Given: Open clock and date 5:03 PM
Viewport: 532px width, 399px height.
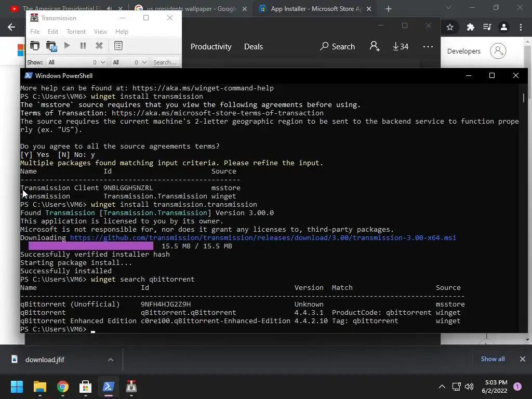Looking at the screenshot, I should (495, 387).
